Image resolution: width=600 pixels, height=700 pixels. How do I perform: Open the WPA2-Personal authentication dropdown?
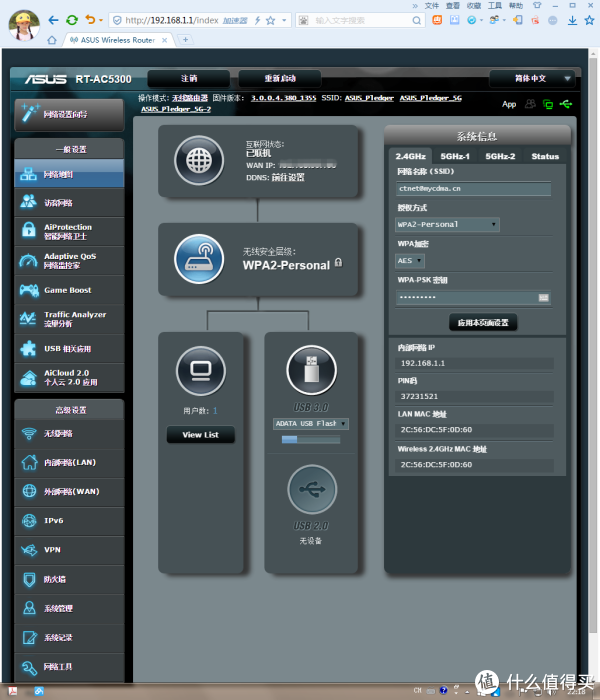click(x=447, y=224)
